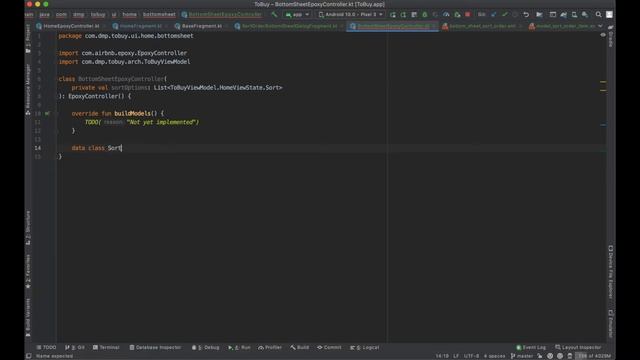Image resolution: width=640 pixels, height=360 pixels.
Task: Click the java breadcrumb
Action: [44, 15]
